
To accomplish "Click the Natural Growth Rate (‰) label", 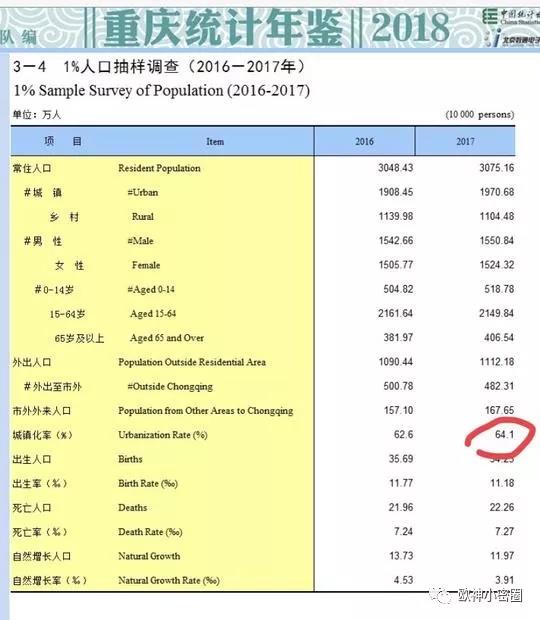I will [169, 580].
